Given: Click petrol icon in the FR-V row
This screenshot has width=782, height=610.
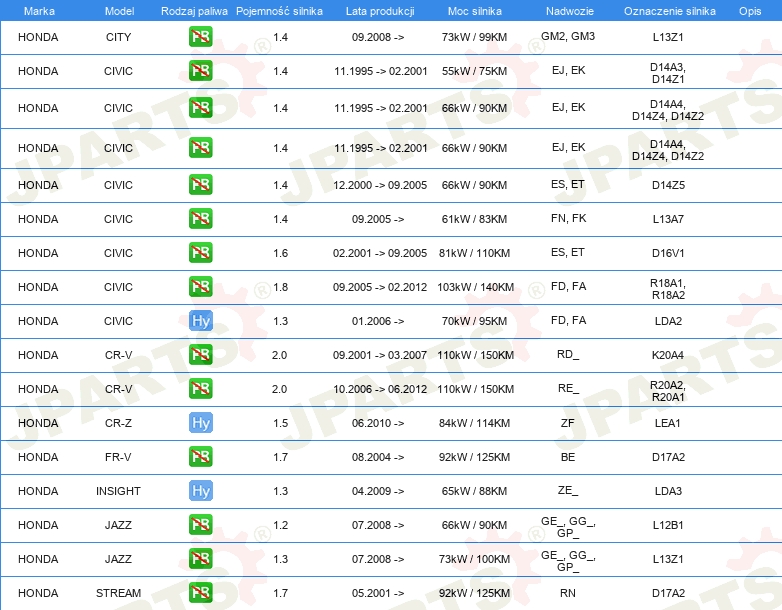Looking at the screenshot, I should click(x=200, y=457).
